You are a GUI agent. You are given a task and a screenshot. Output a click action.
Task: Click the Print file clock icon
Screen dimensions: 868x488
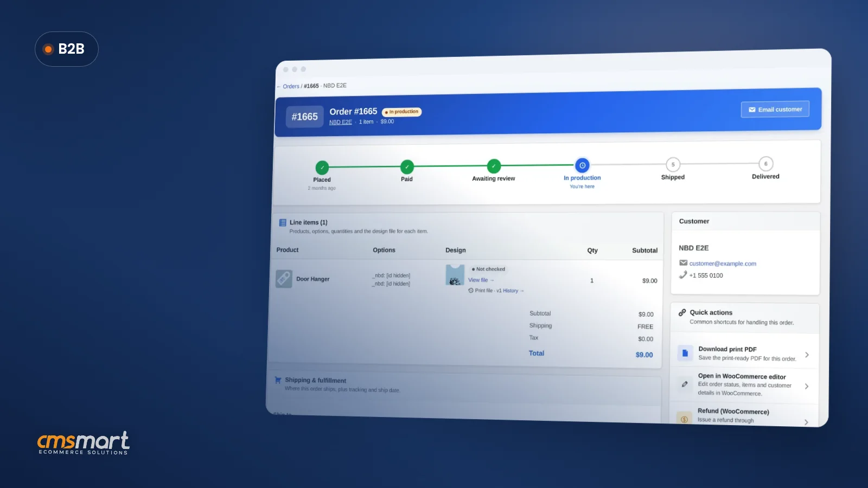click(x=471, y=291)
